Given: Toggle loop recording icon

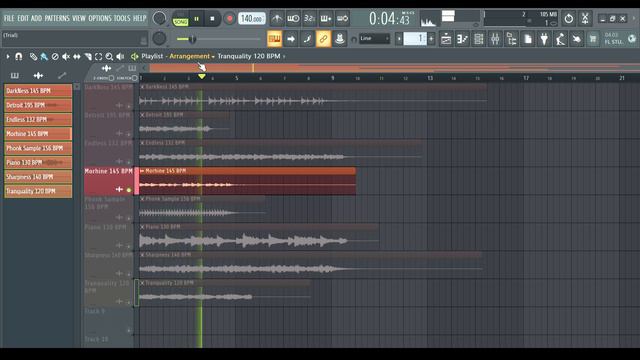Looking at the screenshot, I should coord(342,18).
